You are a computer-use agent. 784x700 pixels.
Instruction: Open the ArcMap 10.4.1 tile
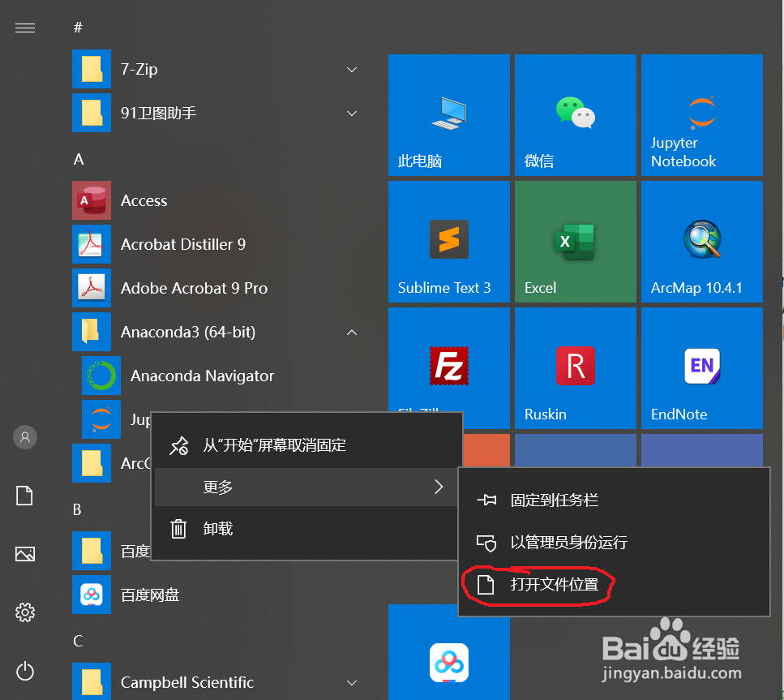coord(702,242)
